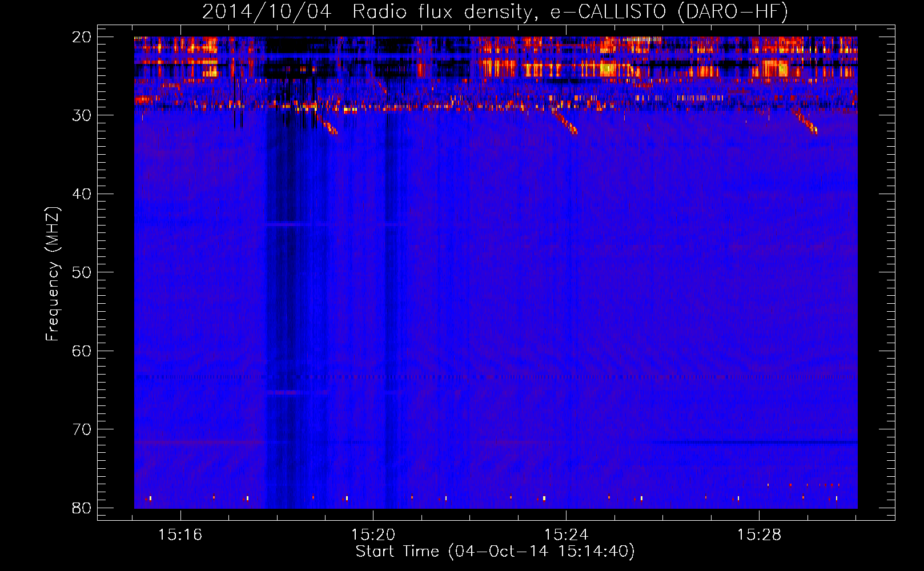Click the frequency tick label '40'
Viewport: 924px width, 571px height.
(x=82, y=194)
